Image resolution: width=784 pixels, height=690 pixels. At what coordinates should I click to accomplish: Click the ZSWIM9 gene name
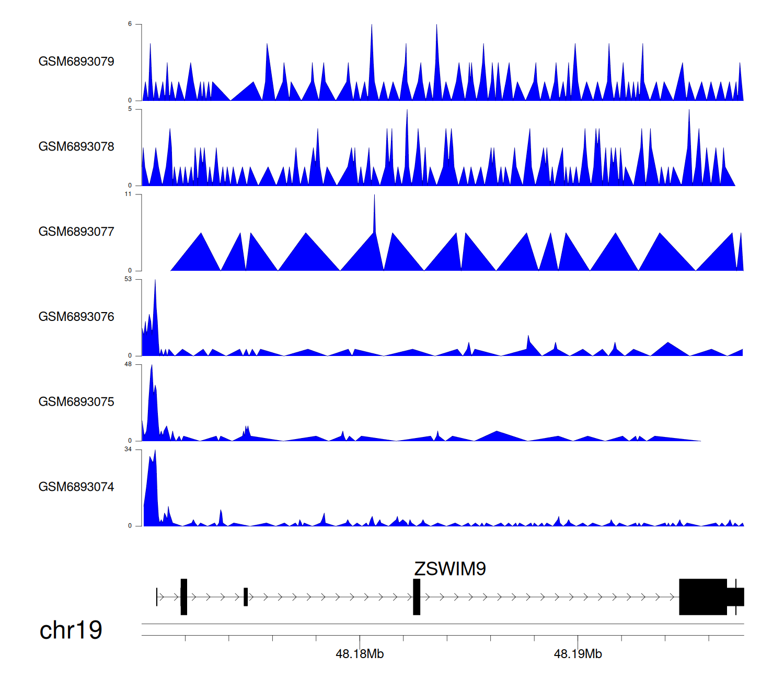click(x=449, y=569)
